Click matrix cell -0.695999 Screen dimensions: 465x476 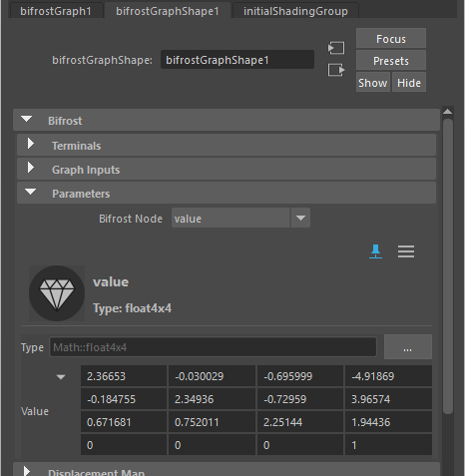tap(300, 376)
